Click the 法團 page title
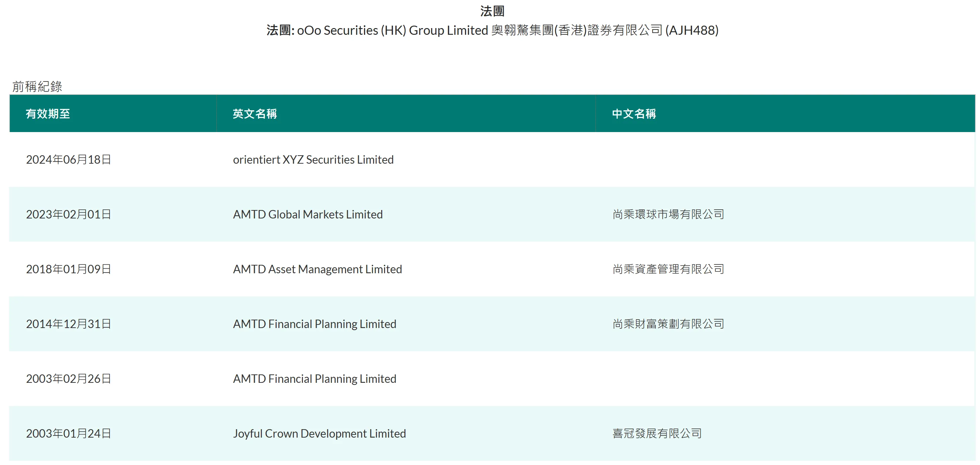Viewport: 980px width, 465px height. 492,11
